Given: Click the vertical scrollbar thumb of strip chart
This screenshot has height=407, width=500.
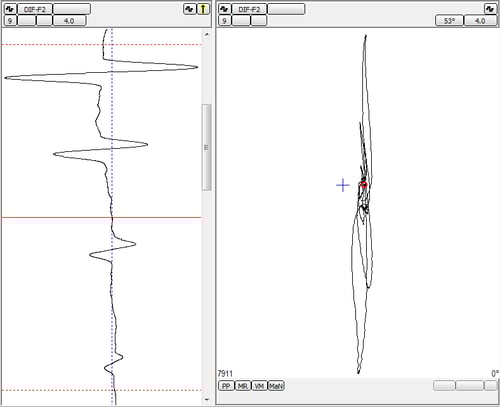Looking at the screenshot, I should pyautogui.click(x=207, y=147).
